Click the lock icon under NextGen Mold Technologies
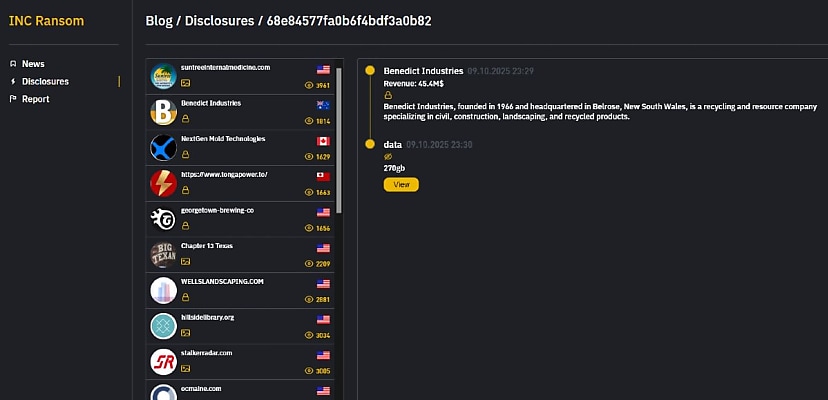 [x=185, y=155]
